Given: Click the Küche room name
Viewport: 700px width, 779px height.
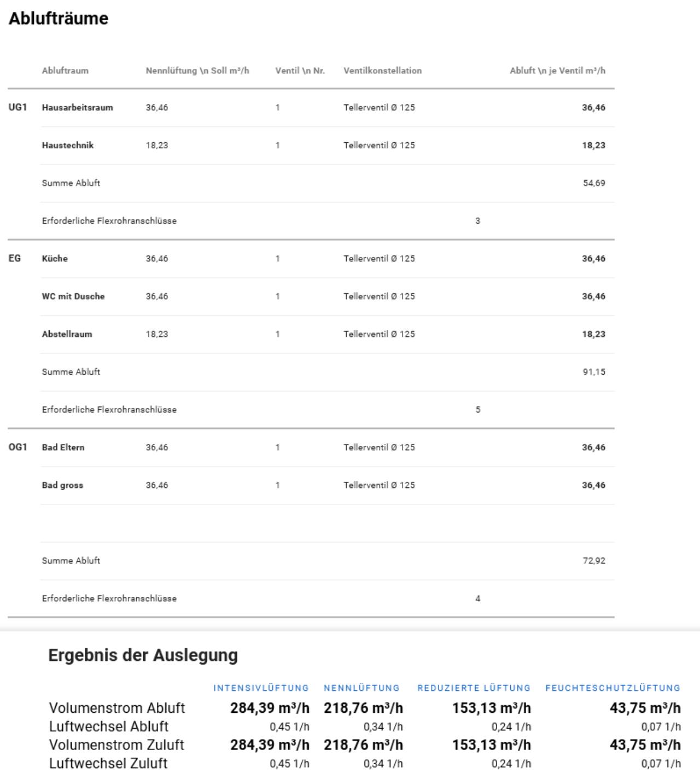Looking at the screenshot, I should coord(55,259).
